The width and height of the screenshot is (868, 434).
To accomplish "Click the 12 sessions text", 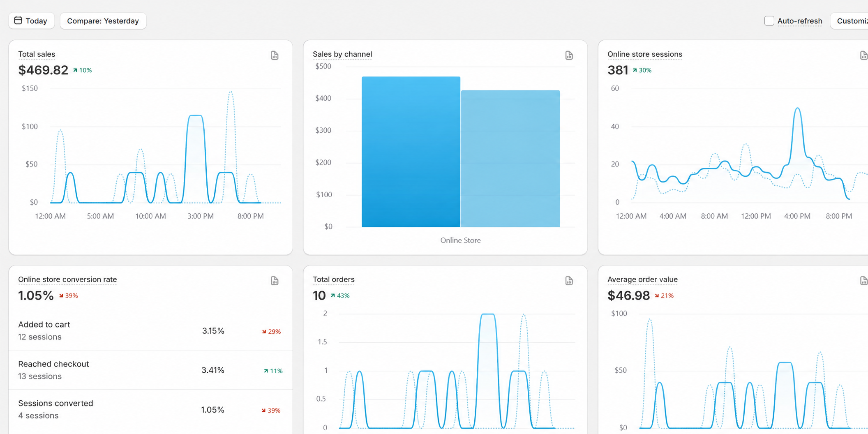I will pos(40,337).
